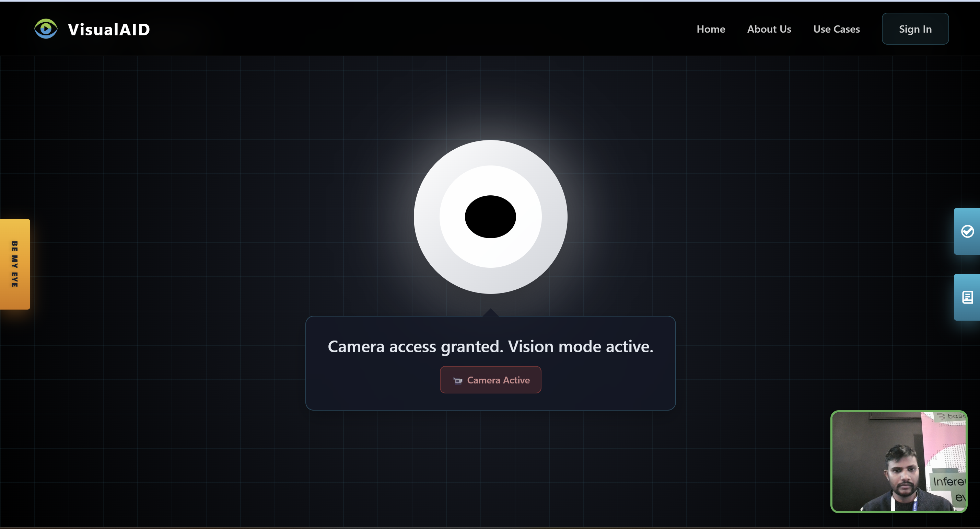
Task: Open the document icon side panel
Action: click(967, 297)
